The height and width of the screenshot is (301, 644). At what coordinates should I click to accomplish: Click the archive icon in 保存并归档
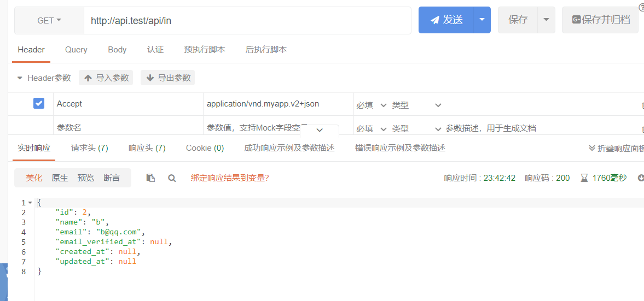click(577, 20)
